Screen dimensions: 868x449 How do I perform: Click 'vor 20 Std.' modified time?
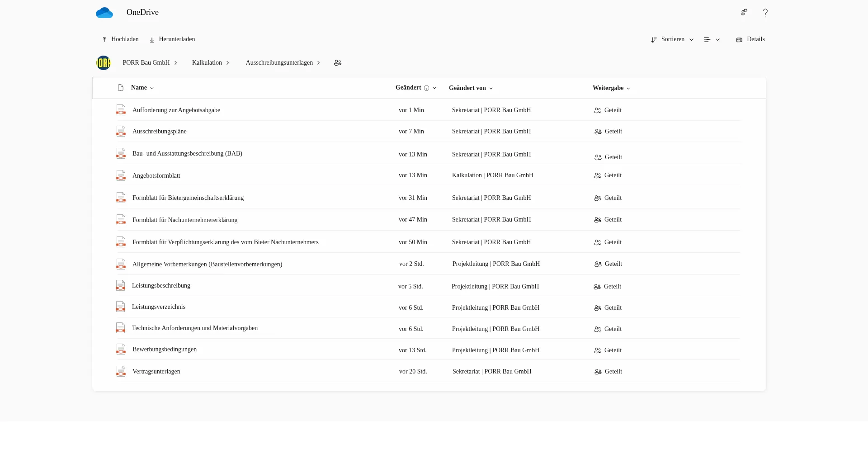pyautogui.click(x=413, y=371)
